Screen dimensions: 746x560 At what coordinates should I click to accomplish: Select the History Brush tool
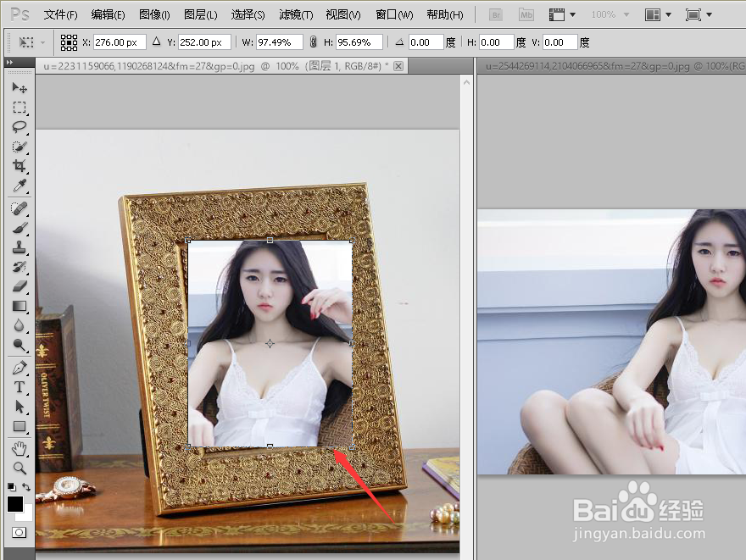point(19,267)
